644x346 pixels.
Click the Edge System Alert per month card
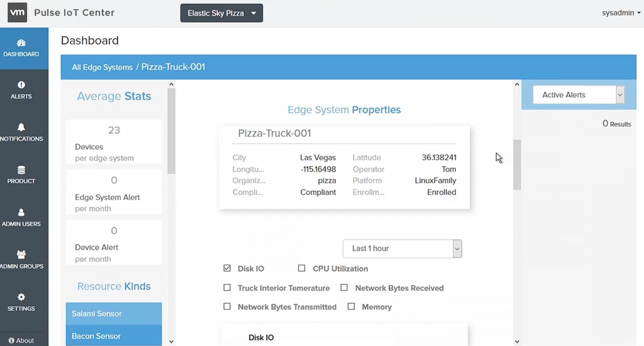tap(114, 192)
